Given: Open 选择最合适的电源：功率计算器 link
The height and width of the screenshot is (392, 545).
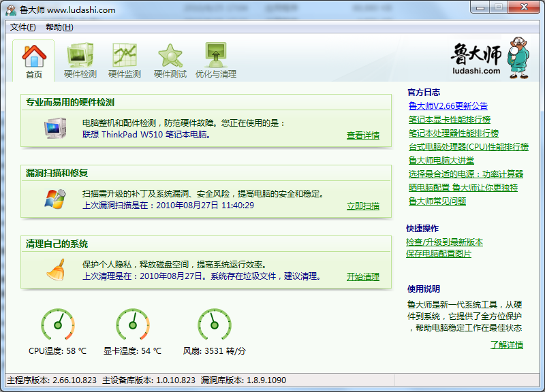Looking at the screenshot, I should pos(466,174).
